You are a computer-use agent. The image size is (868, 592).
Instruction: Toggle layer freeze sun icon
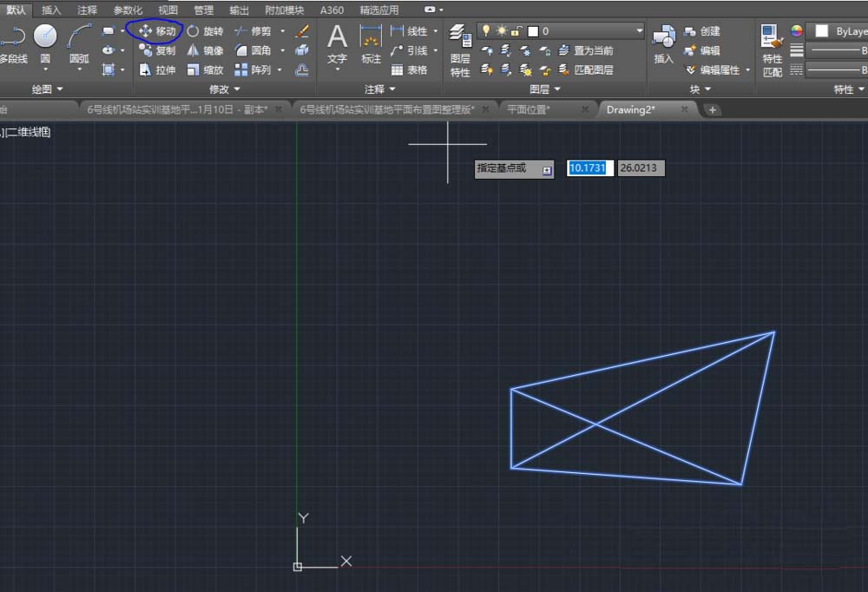(x=501, y=30)
